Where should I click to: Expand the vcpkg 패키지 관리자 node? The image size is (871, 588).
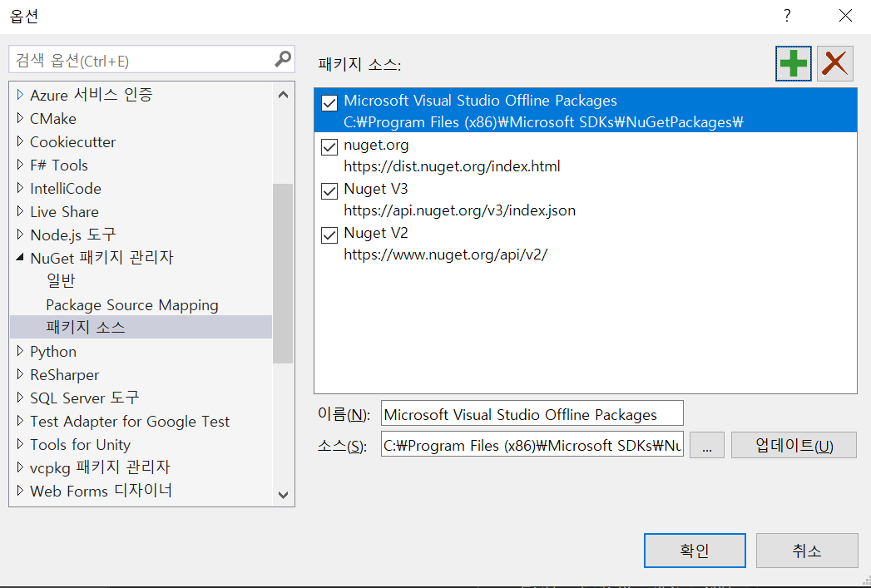pos(20,467)
